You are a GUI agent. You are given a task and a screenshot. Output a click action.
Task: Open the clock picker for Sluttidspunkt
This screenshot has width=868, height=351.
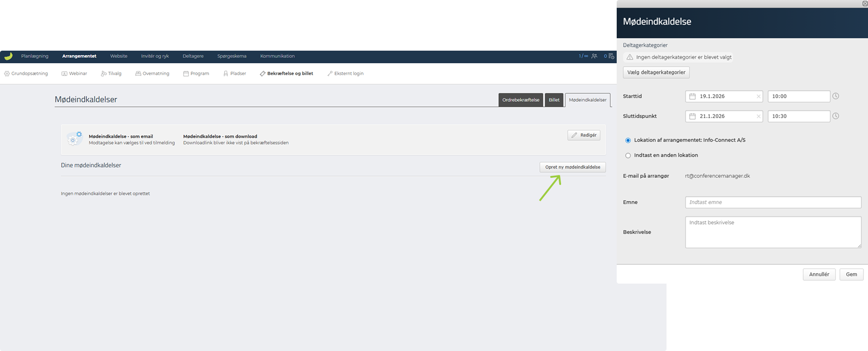coord(836,116)
